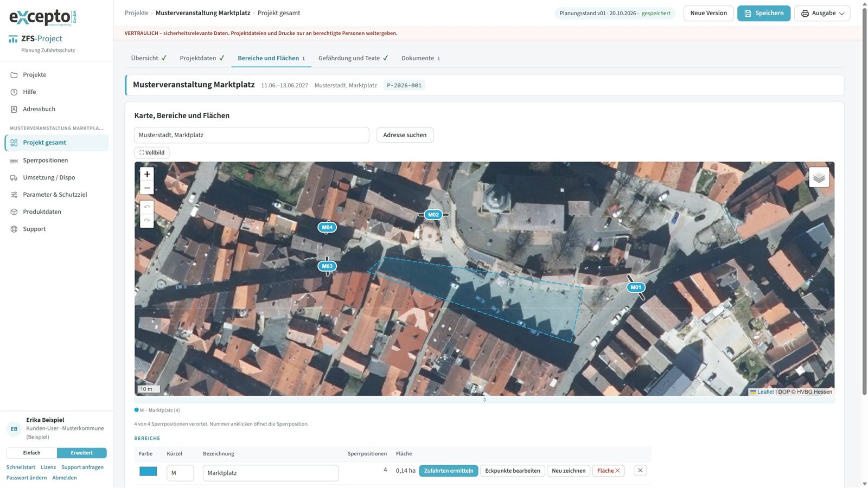
Task: Click Musterveranstaltung Marktplatz breadcrumb
Action: (203, 13)
